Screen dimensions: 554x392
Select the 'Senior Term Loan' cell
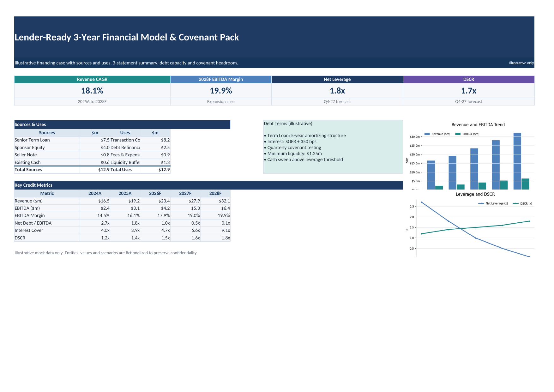(x=47, y=140)
